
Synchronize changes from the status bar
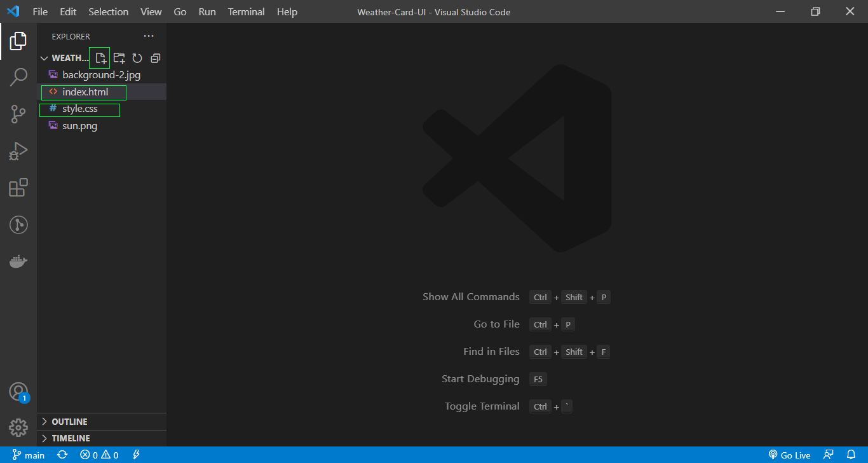[x=62, y=455]
